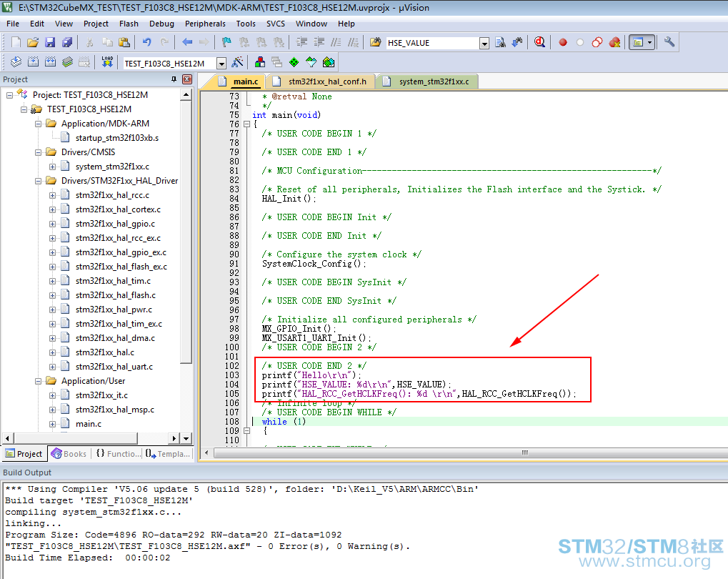Insert a breakpoint with the red dot icon
Viewport: 728px width, 579px height.
tap(563, 42)
